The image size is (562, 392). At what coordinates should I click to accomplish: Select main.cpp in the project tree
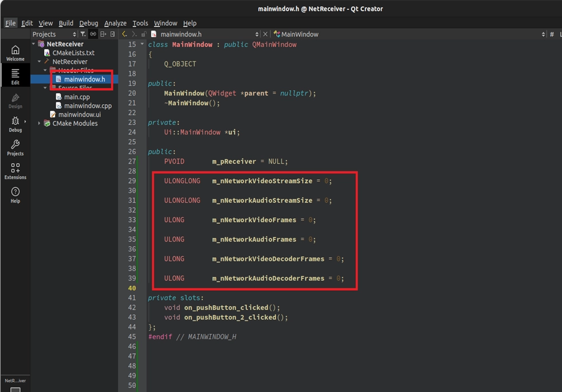click(77, 97)
